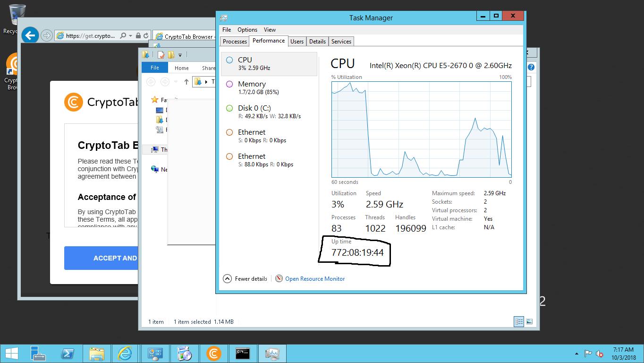Go back in Internet Explorer
The image size is (644, 363).
pos(30,35)
